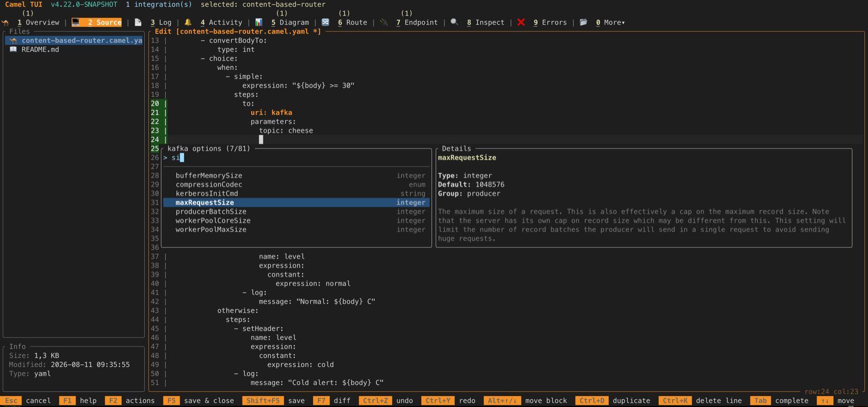
Task: Choose bufferMemorySize option
Action: pyautogui.click(x=296, y=176)
